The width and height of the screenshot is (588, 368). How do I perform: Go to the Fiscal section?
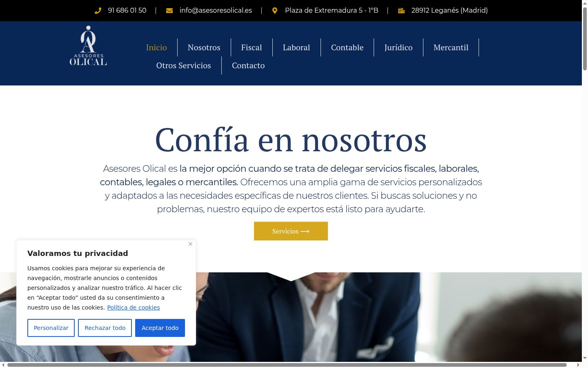pyautogui.click(x=252, y=47)
